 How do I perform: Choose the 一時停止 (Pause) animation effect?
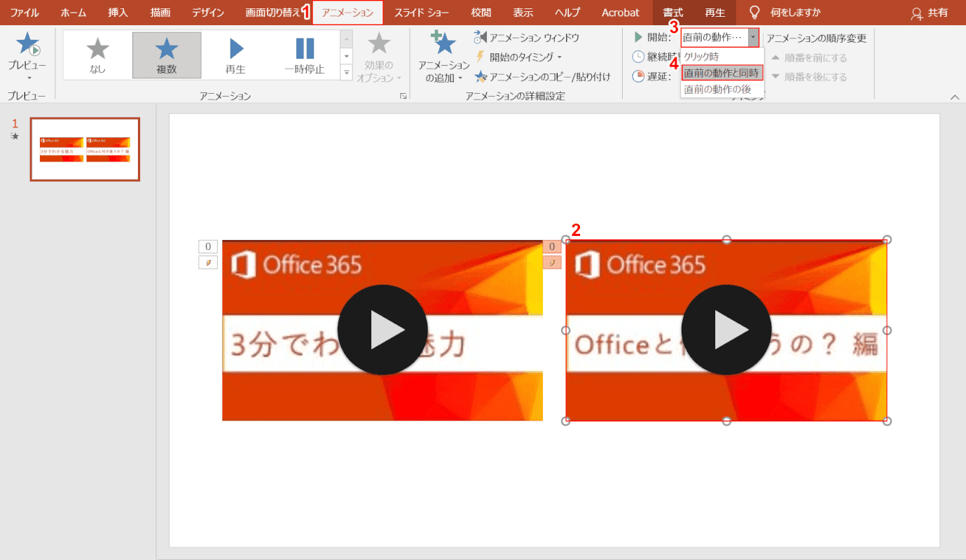(305, 55)
